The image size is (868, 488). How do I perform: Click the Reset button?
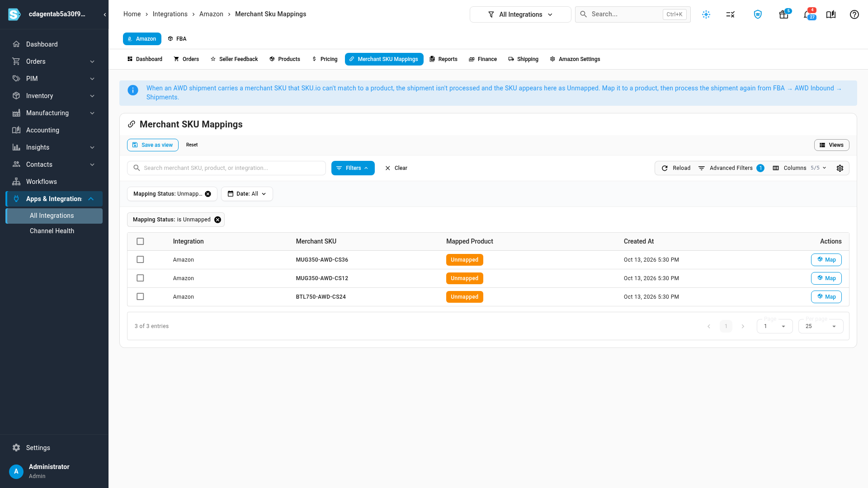coord(192,145)
